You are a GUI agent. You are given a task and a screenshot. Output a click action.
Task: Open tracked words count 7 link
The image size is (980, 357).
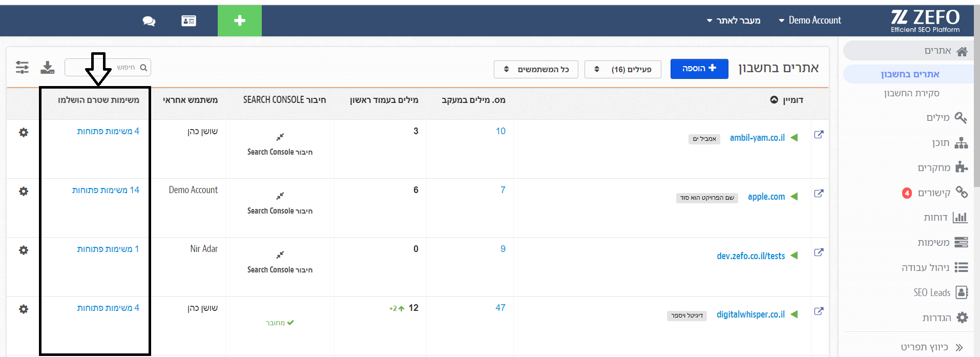click(503, 190)
